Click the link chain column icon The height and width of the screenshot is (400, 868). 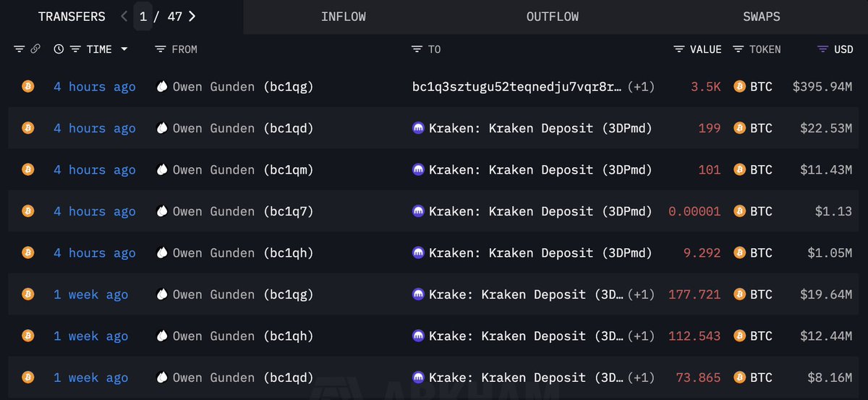(x=35, y=49)
